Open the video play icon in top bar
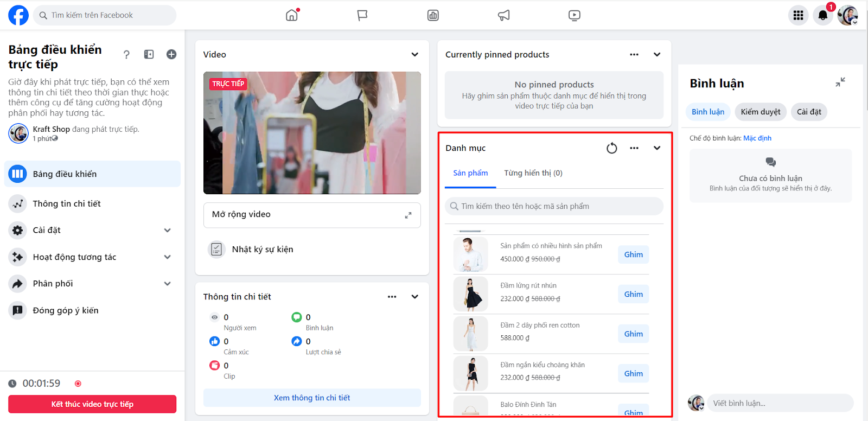Screen dimensions: 868x421 coord(575,15)
